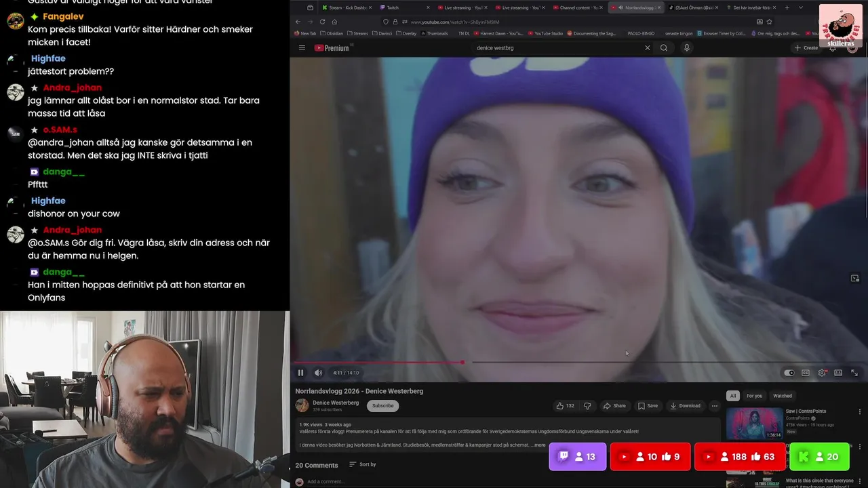Go to YouTube Premium home logo
Image resolution: width=868 pixels, height=488 pixels.
pos(332,48)
